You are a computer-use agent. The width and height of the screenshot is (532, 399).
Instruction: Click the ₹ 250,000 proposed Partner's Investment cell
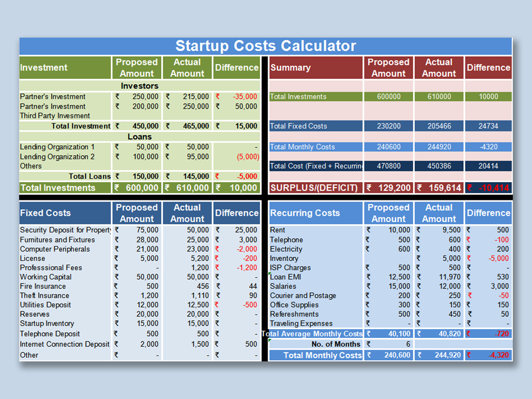pos(137,96)
